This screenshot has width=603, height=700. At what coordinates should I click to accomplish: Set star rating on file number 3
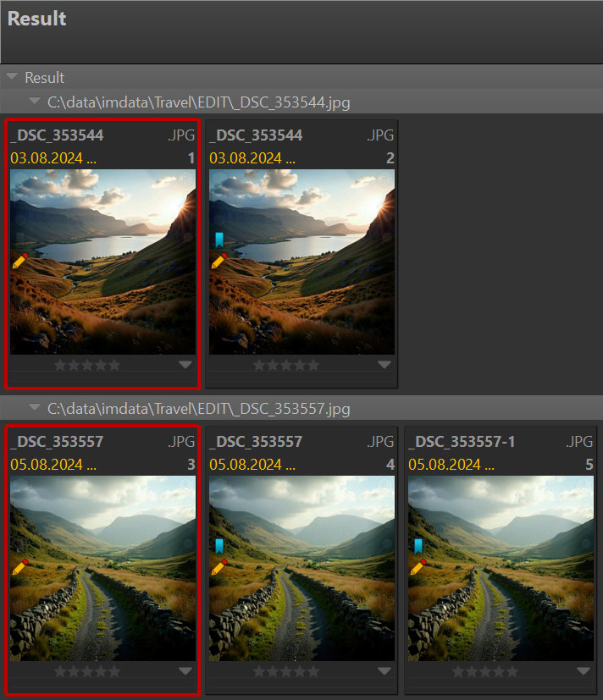point(87,671)
